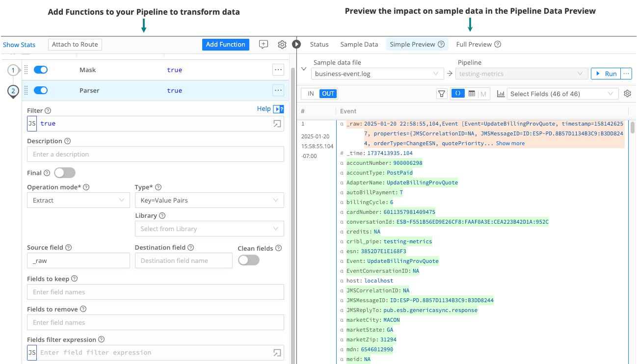Open the event filter funnel icon

pos(442,93)
